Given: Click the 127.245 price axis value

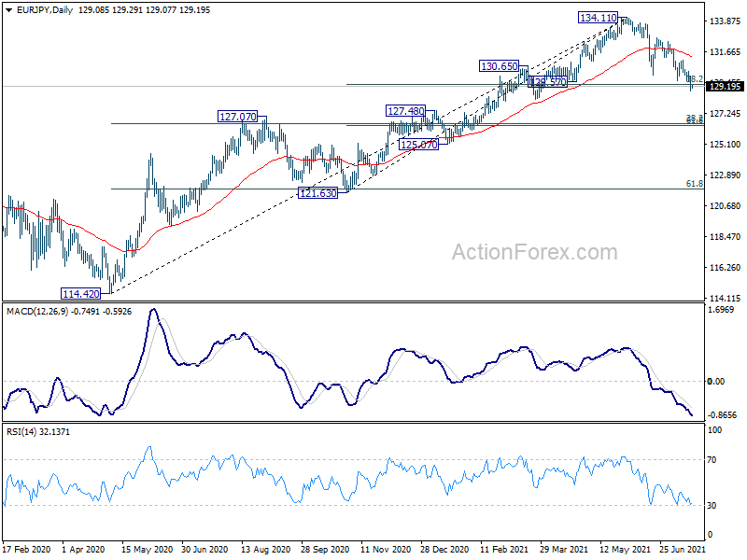Looking at the screenshot, I should [x=726, y=113].
